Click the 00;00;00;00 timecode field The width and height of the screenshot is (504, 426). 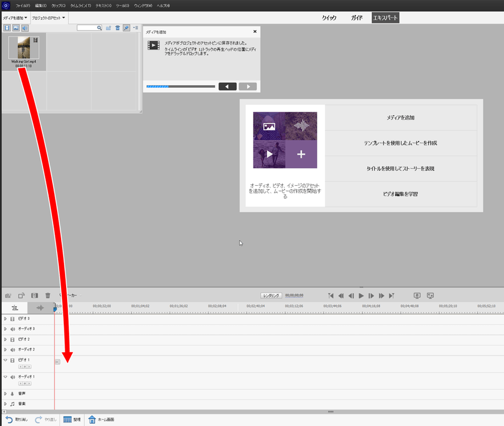[294, 295]
